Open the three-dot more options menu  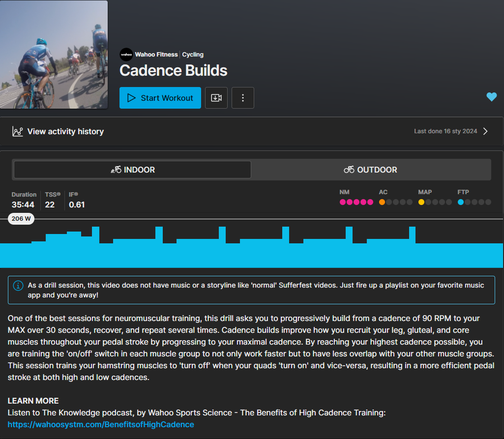pyautogui.click(x=243, y=98)
